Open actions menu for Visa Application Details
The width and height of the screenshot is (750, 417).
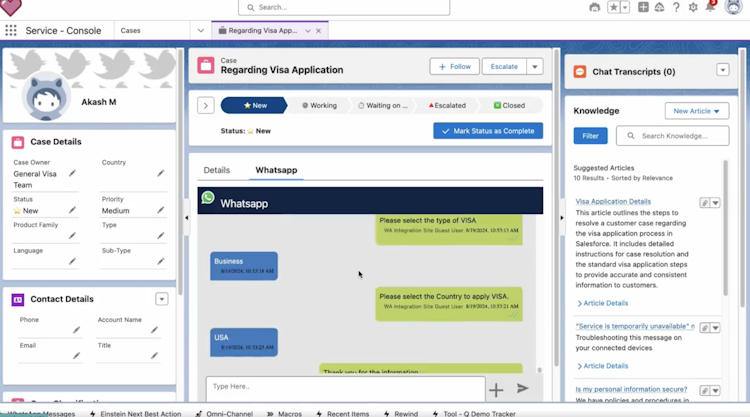coord(715,203)
